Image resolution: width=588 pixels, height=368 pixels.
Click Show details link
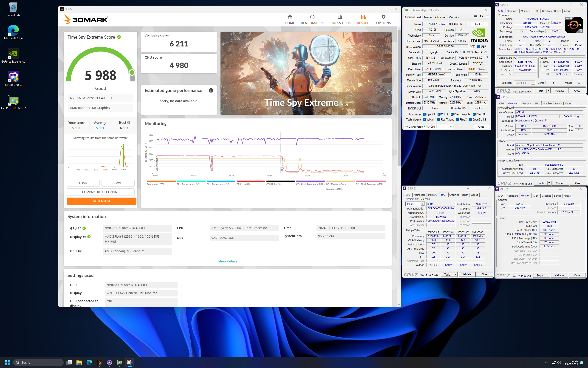click(227, 261)
